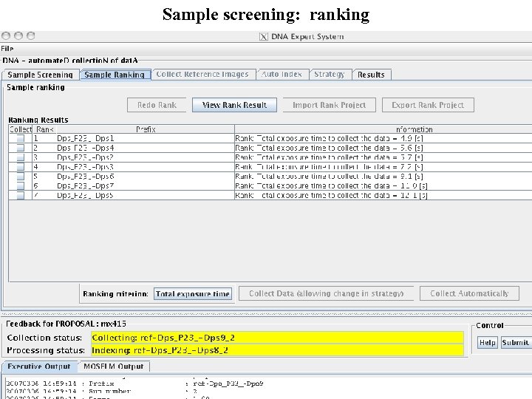Click the Collection status field Collecting ref-Dps_P23_-Dps9_2
Screen dimensions: 532x399
277,338
